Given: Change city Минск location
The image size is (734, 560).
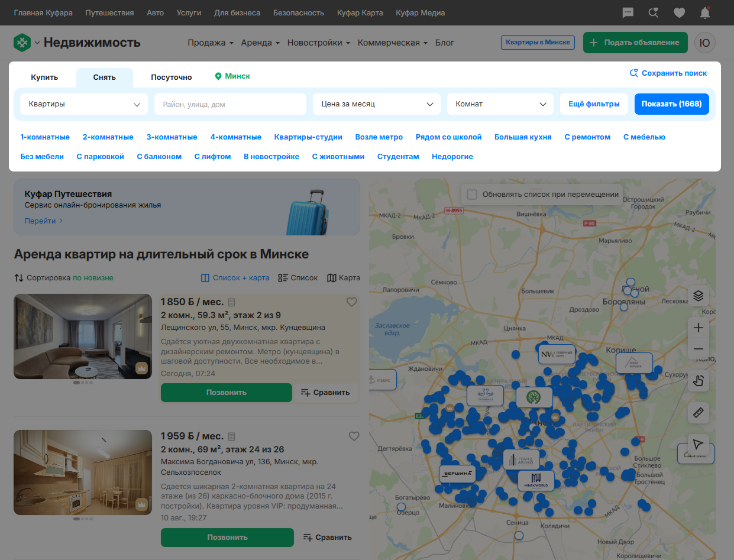Looking at the screenshot, I should pyautogui.click(x=232, y=76).
